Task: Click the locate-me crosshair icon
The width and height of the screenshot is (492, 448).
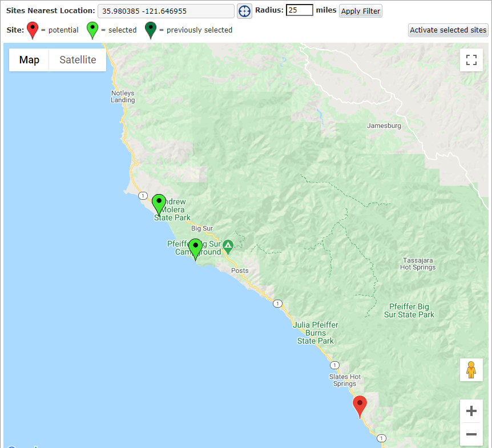Action: point(244,11)
